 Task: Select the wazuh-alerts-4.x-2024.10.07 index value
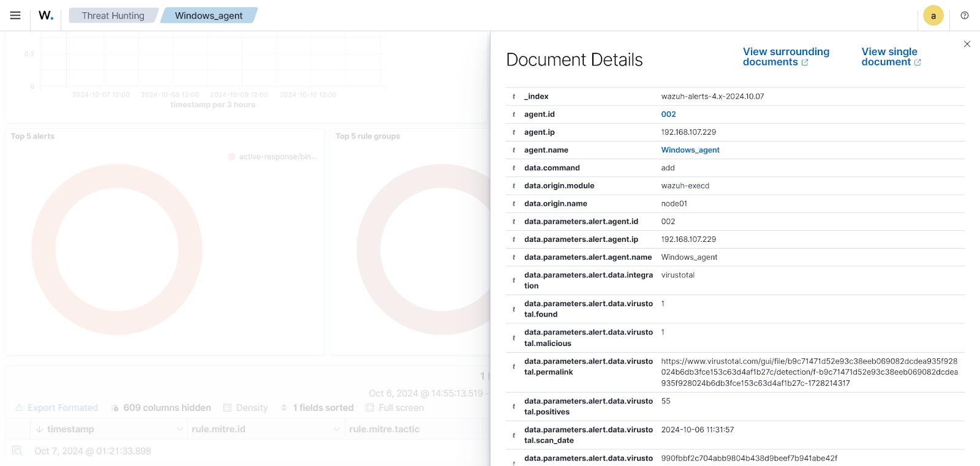tap(712, 97)
